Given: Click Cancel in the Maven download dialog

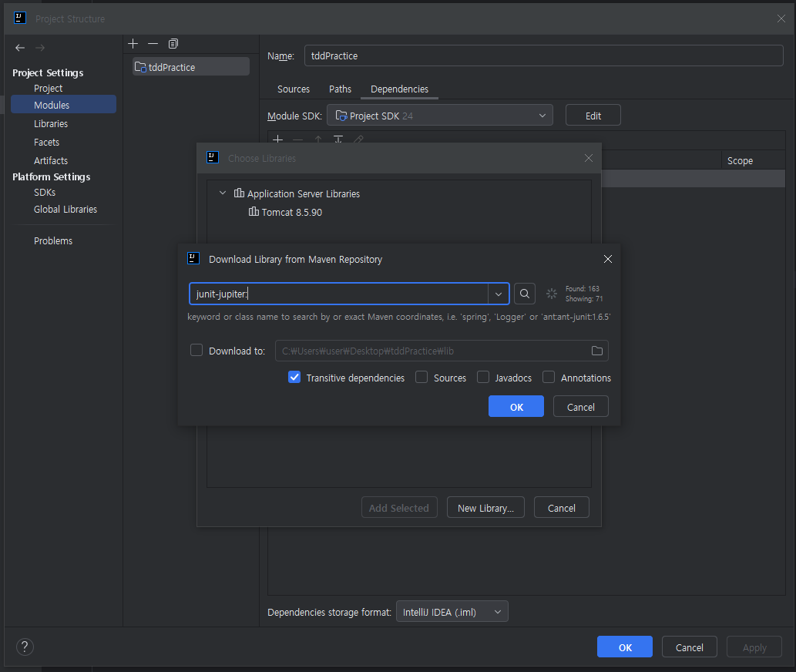Looking at the screenshot, I should (581, 407).
